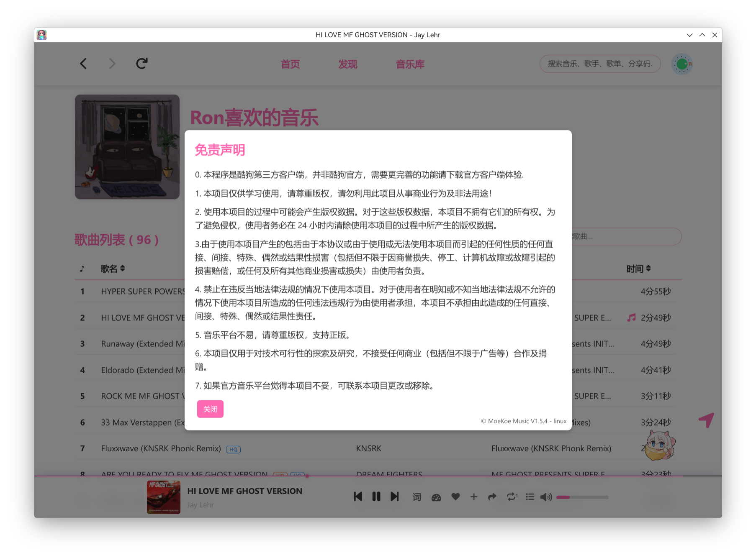Click artist KNSRK in row 7
The image size is (756, 558).
pos(369,448)
